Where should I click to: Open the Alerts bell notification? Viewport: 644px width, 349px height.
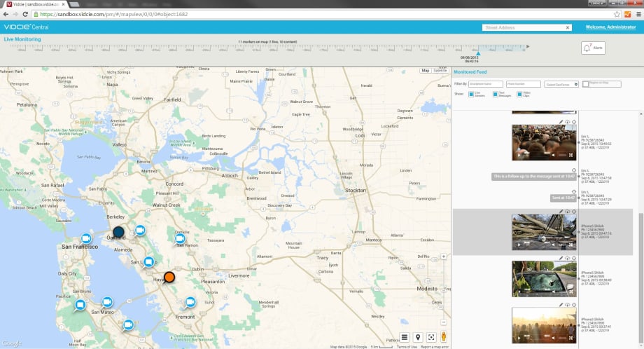[593, 48]
